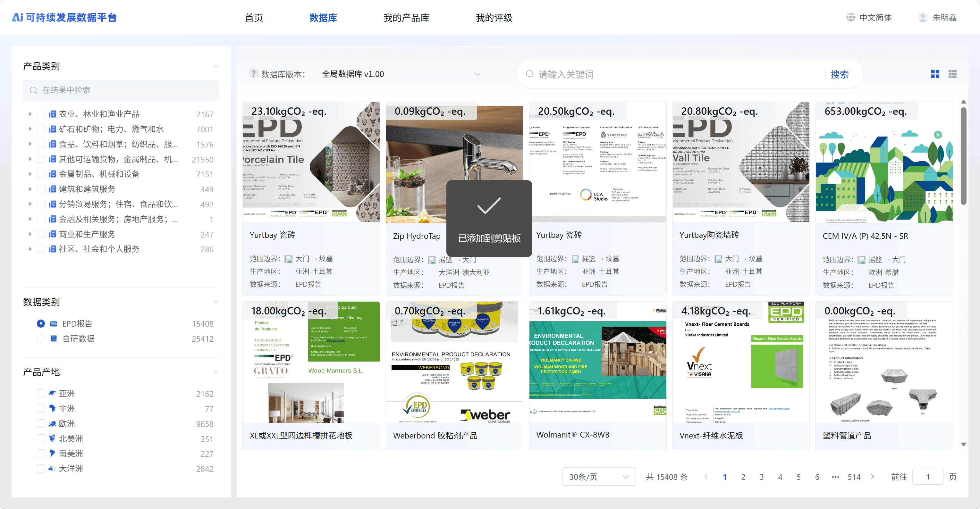Switch to grid view layout
Viewport: 980px width, 509px height.
[935, 74]
